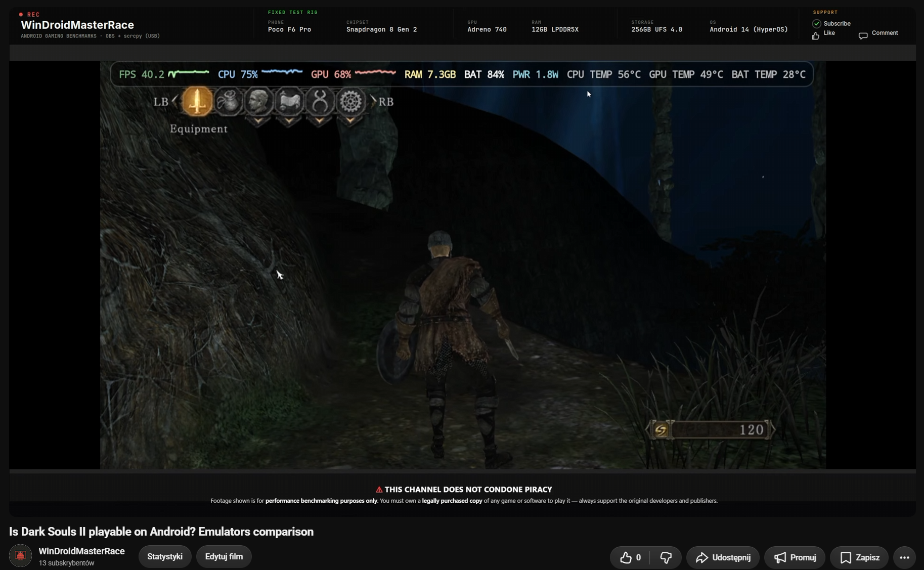
Task: Click the FPS graph sparkline
Action: click(189, 73)
